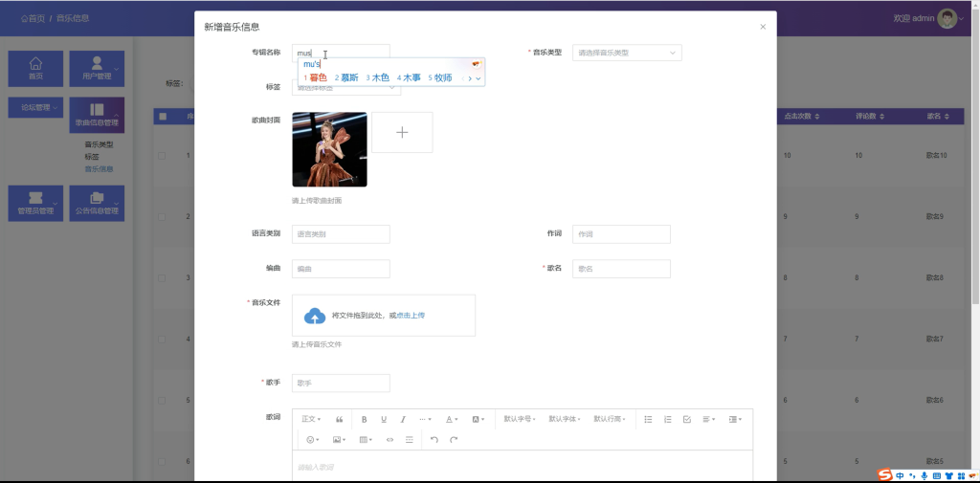Open the 正文 heading style dropdown
Viewport: 980px width, 483px height.
pos(311,419)
